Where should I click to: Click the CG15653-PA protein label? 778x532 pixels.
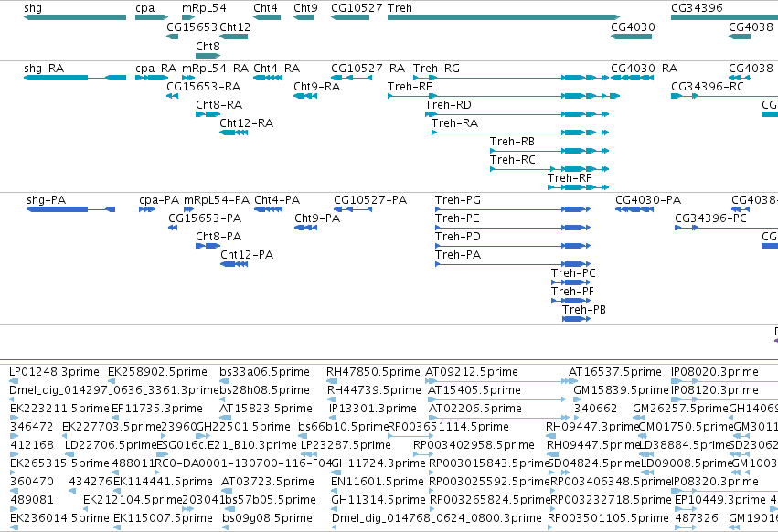click(205, 218)
